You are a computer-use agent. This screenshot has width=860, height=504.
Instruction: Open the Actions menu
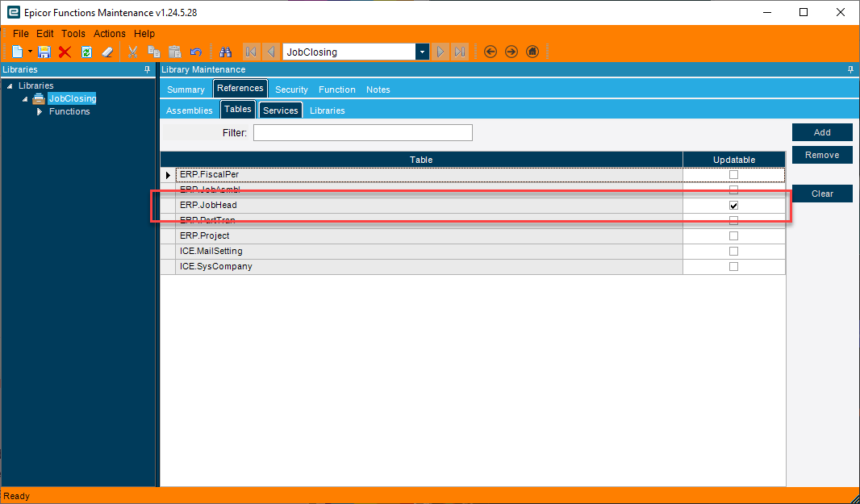click(x=109, y=33)
